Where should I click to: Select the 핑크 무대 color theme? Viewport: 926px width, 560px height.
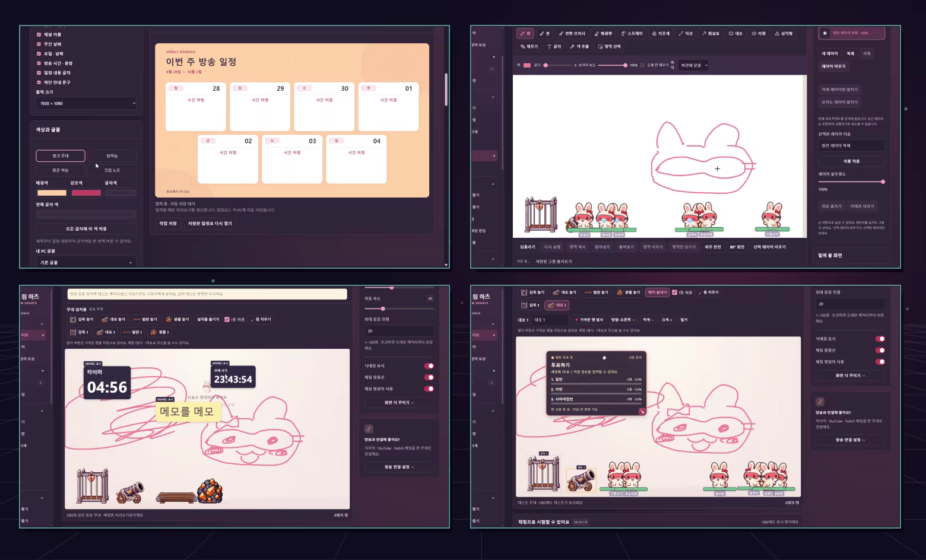pyautogui.click(x=61, y=155)
